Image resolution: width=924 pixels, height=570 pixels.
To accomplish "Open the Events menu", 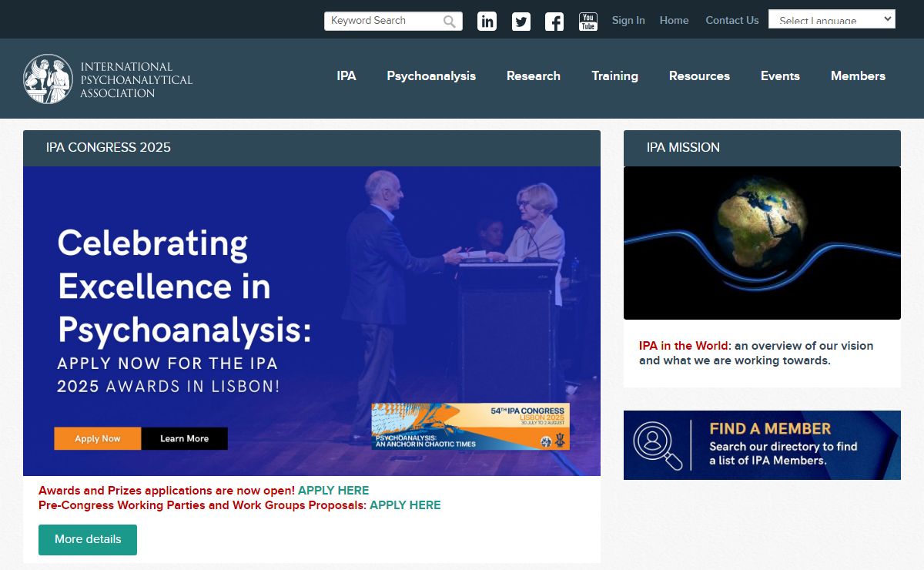I will [x=780, y=75].
